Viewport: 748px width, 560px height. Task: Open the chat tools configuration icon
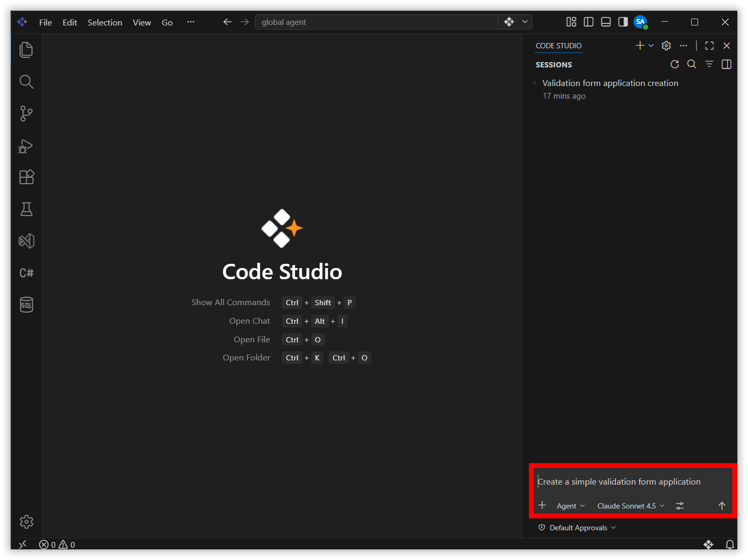(680, 506)
